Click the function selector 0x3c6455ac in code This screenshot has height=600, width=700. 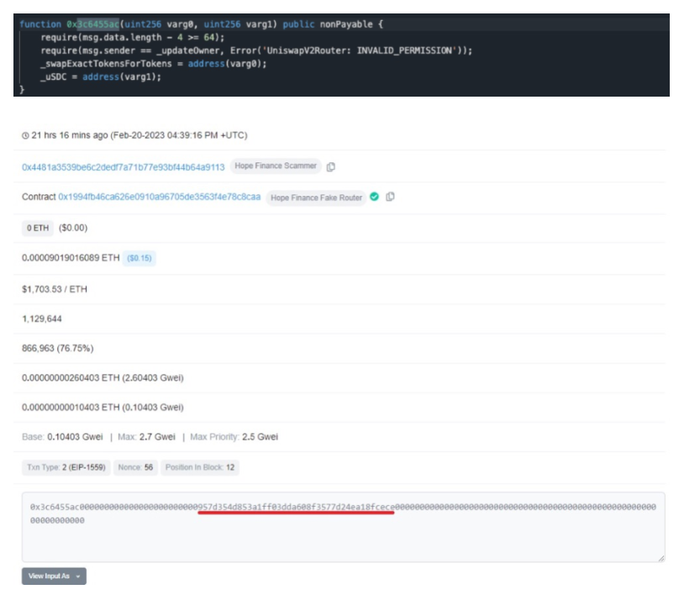[x=92, y=24]
